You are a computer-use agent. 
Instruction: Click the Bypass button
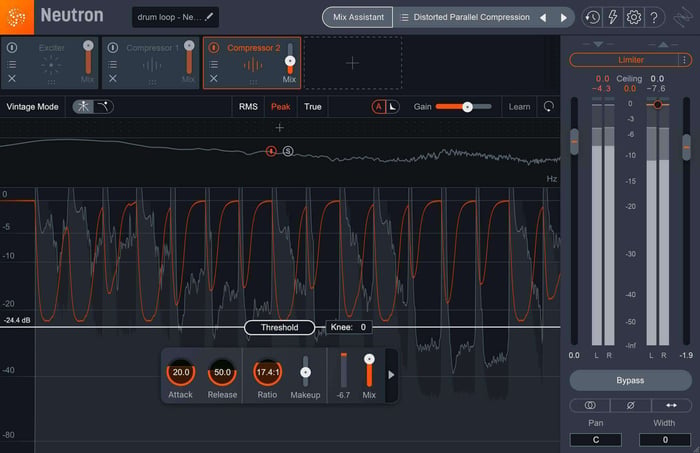point(630,380)
